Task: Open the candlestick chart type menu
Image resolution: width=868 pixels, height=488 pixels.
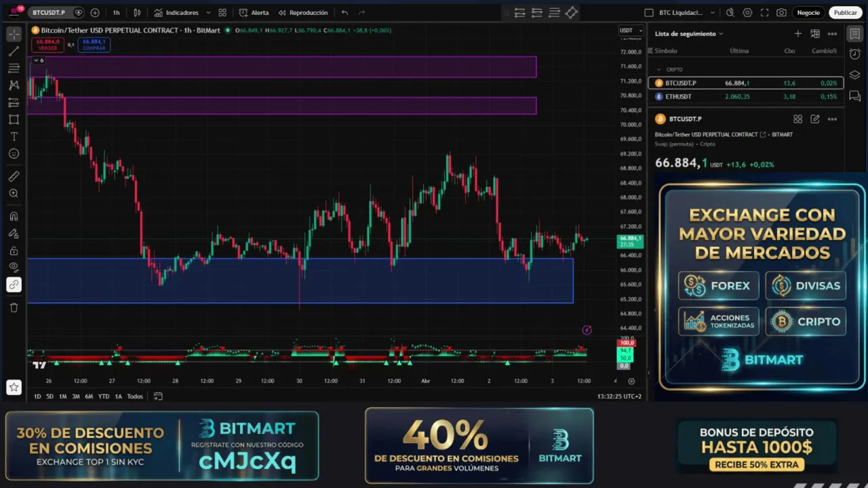Action: click(137, 12)
